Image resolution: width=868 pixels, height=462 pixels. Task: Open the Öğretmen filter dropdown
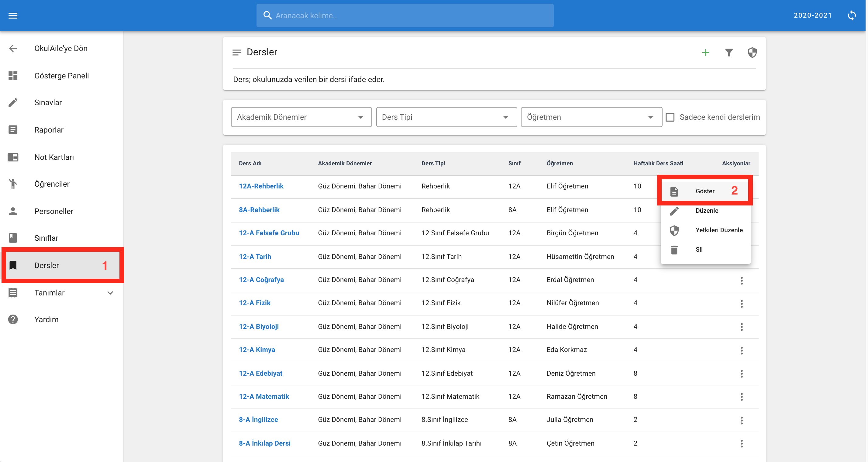coord(591,117)
